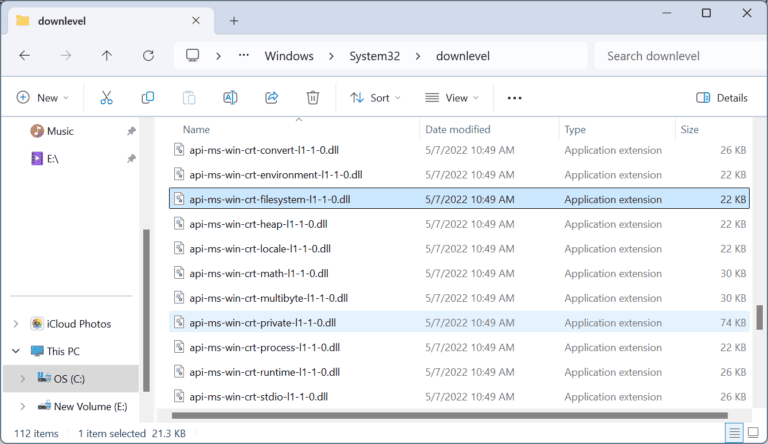This screenshot has width=768, height=444.
Task: Select api-ms-win-crt-locale-l1-1-0.dll
Action: [459, 248]
